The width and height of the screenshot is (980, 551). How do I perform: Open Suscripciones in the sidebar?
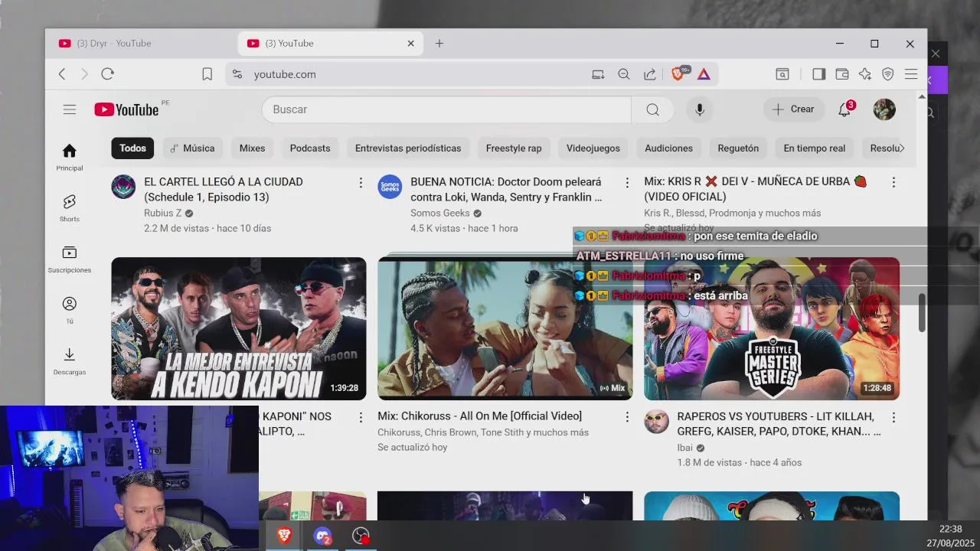tap(70, 259)
